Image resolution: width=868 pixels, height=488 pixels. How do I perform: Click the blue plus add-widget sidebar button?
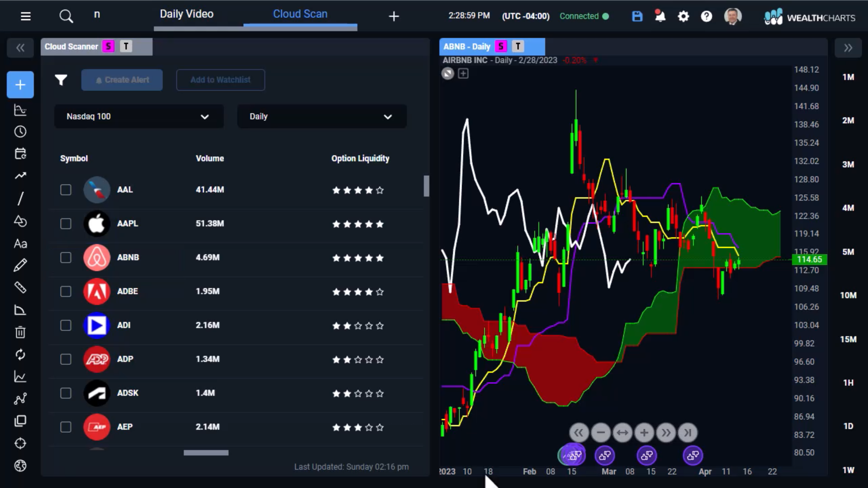pyautogui.click(x=20, y=85)
